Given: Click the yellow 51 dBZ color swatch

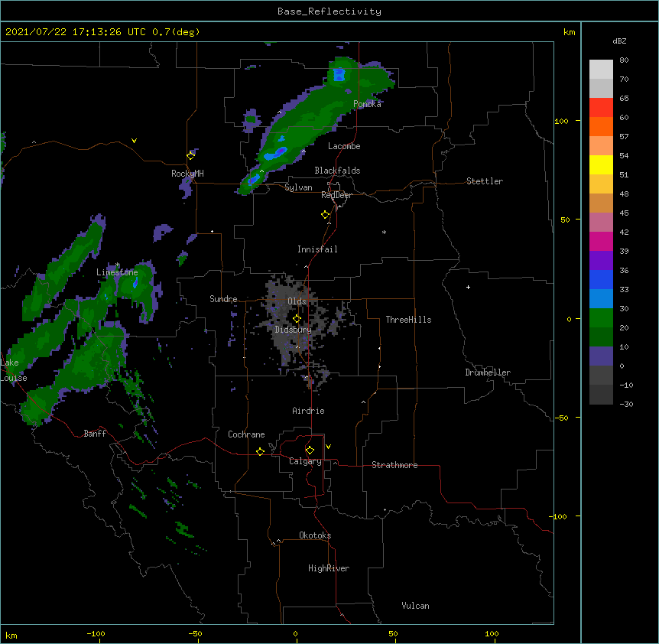Looking at the screenshot, I should pyautogui.click(x=601, y=164).
